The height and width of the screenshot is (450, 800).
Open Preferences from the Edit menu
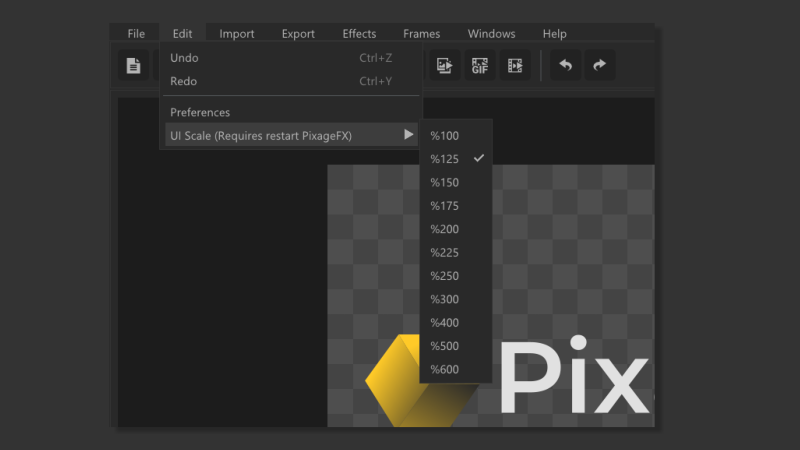tap(200, 112)
